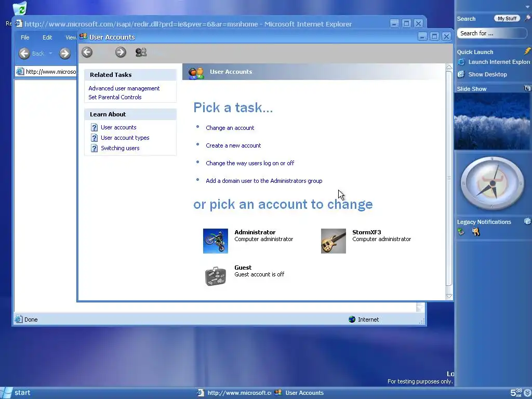Click the Slide Show picture thumbnail
The image size is (532, 399).
(x=493, y=122)
